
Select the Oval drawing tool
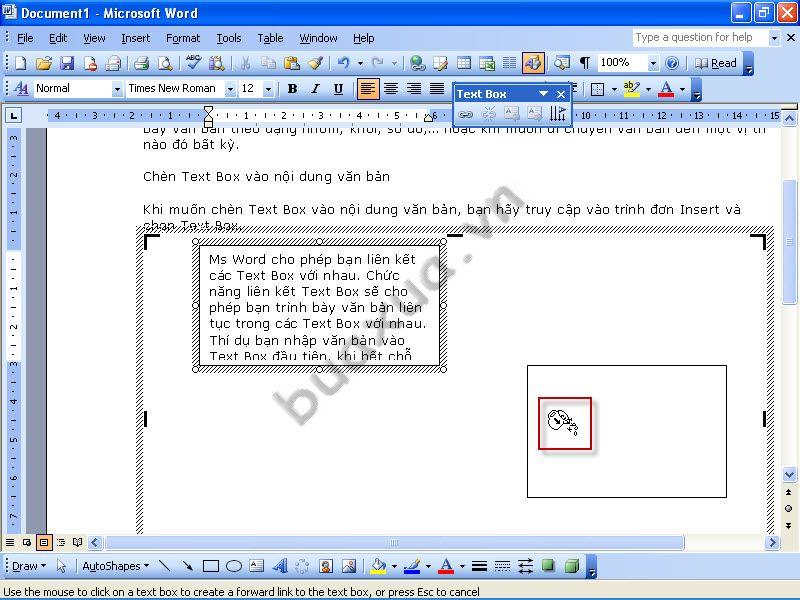click(x=234, y=566)
